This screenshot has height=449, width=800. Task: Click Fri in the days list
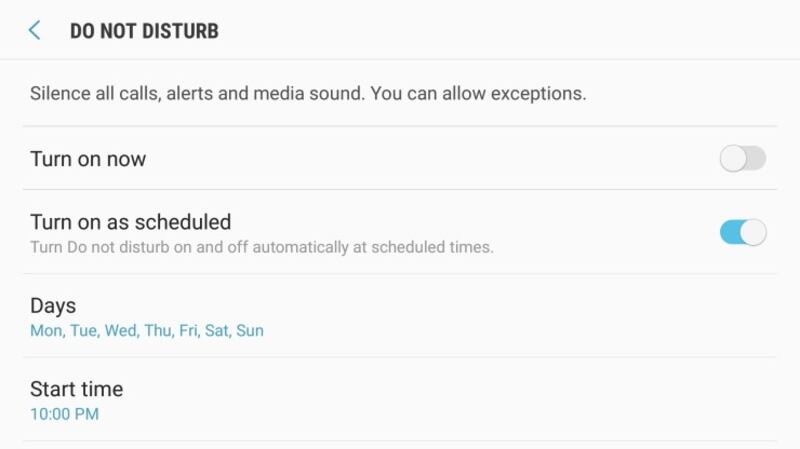tap(189, 330)
